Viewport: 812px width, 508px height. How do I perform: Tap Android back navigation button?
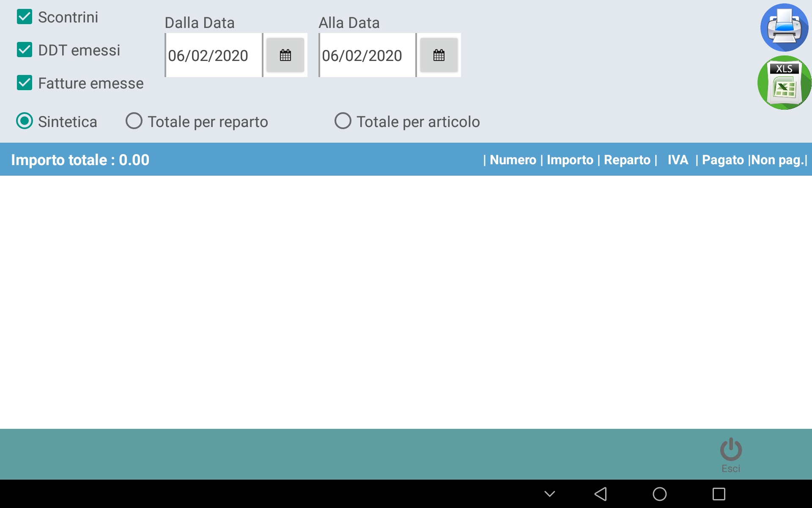click(601, 494)
